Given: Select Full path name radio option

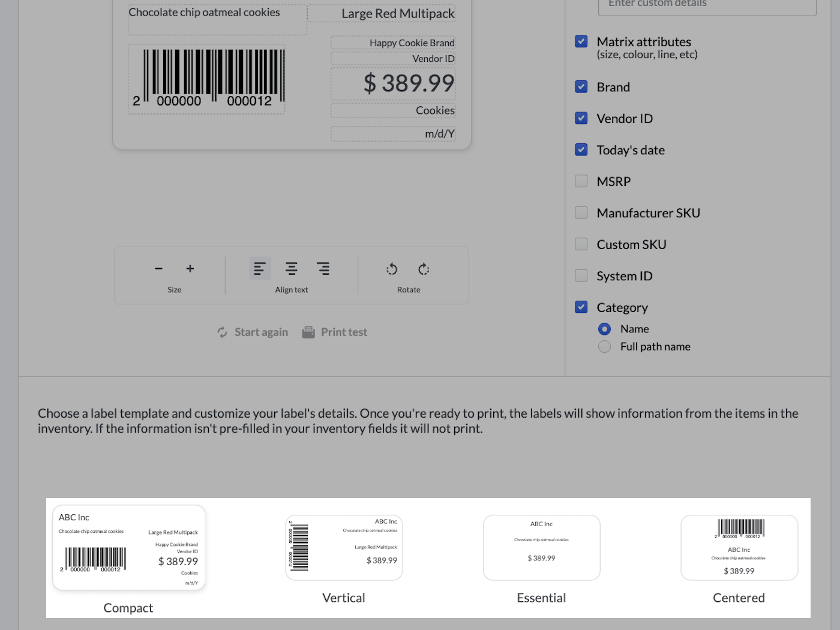Looking at the screenshot, I should point(604,347).
